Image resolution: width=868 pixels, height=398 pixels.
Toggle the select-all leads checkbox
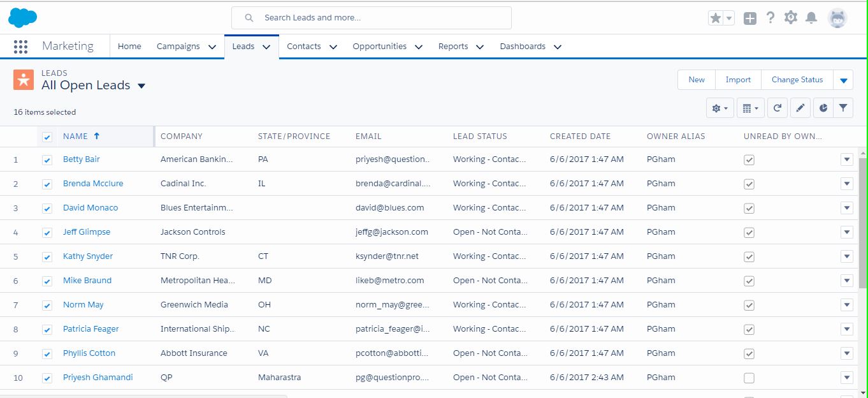point(47,136)
